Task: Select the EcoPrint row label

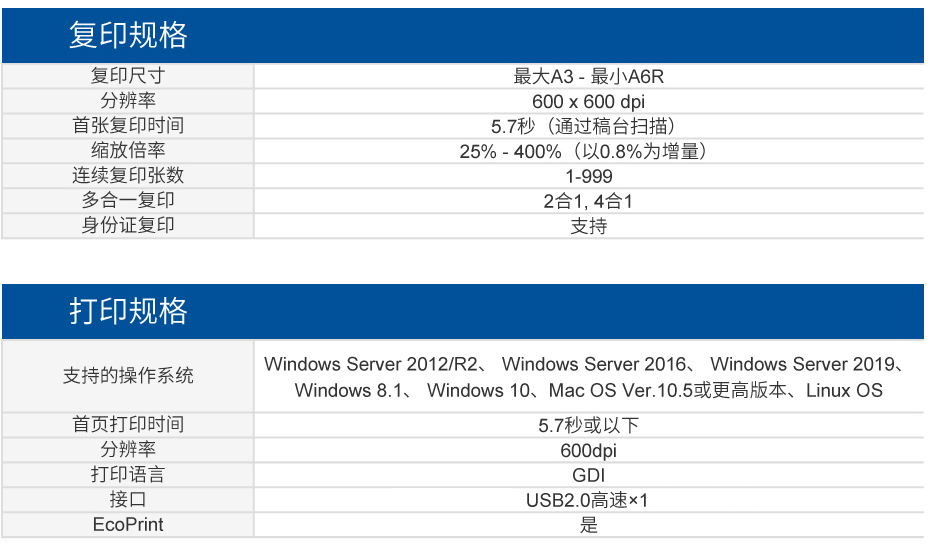Action: point(128,525)
